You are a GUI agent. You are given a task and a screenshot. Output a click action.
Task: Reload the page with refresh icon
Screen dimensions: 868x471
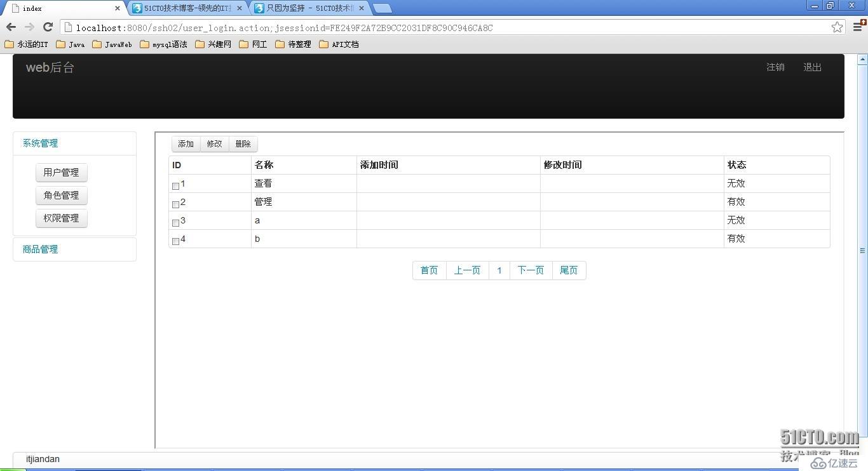(48, 27)
